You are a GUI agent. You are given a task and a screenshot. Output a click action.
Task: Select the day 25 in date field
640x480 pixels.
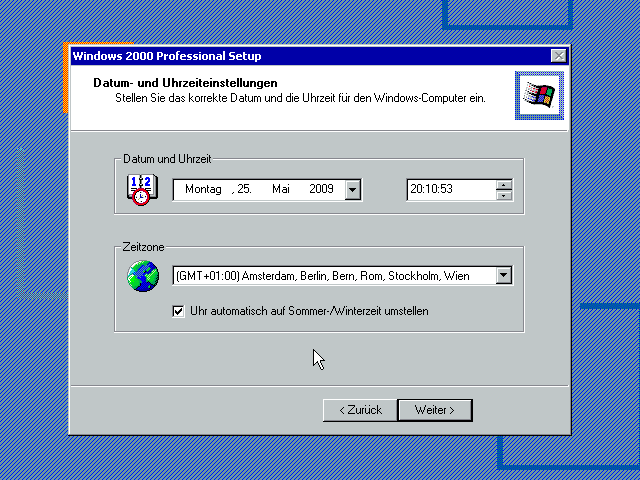(x=244, y=189)
